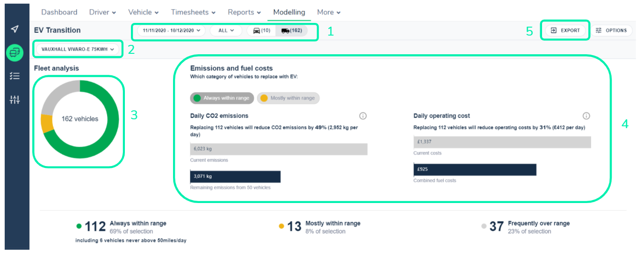Click the Export button

tap(565, 30)
